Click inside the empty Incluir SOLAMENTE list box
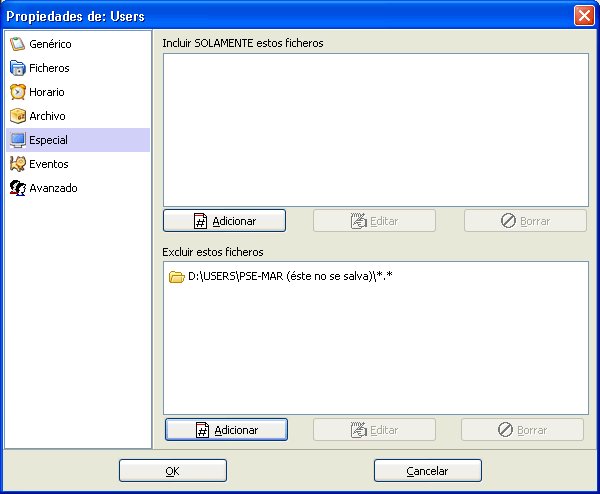The width and height of the screenshot is (600, 494). pyautogui.click(x=376, y=130)
